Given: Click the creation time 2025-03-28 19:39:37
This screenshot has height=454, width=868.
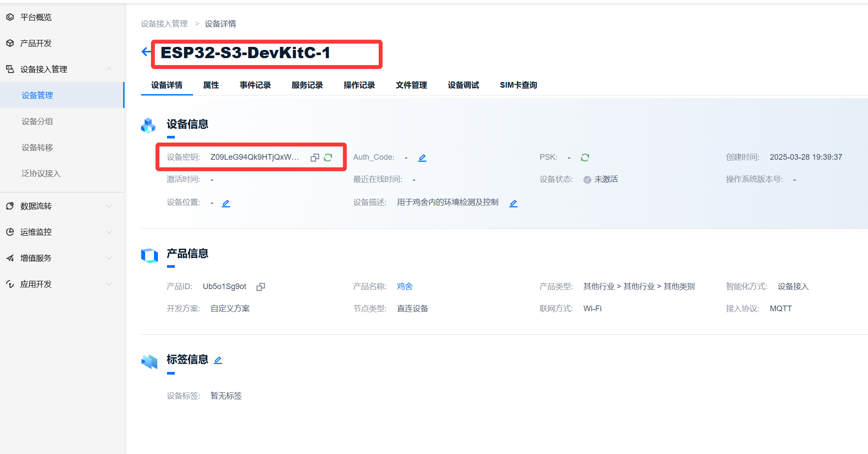Looking at the screenshot, I should [806, 157].
